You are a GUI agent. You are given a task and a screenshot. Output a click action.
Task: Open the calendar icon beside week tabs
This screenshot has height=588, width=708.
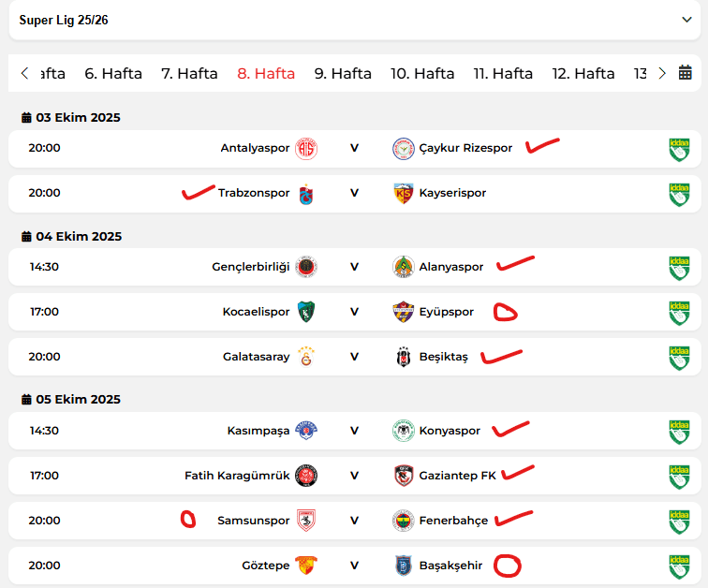click(685, 73)
